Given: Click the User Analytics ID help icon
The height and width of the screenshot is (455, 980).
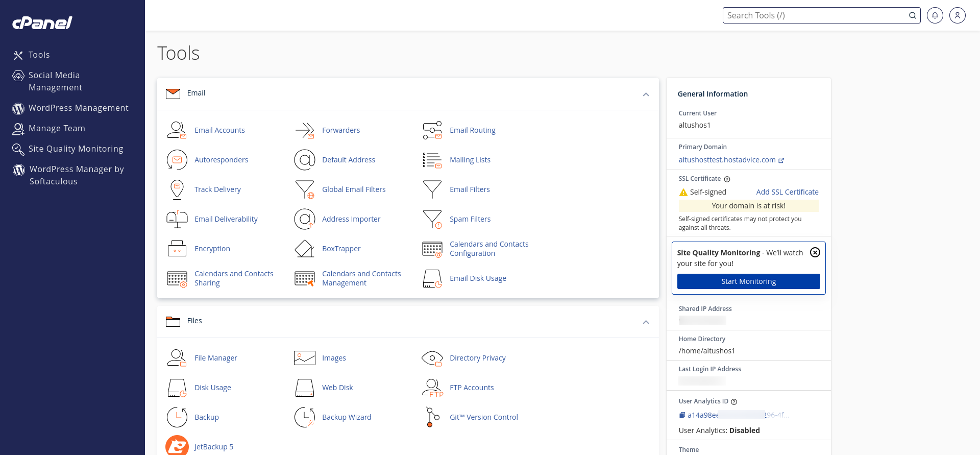Looking at the screenshot, I should (x=734, y=402).
